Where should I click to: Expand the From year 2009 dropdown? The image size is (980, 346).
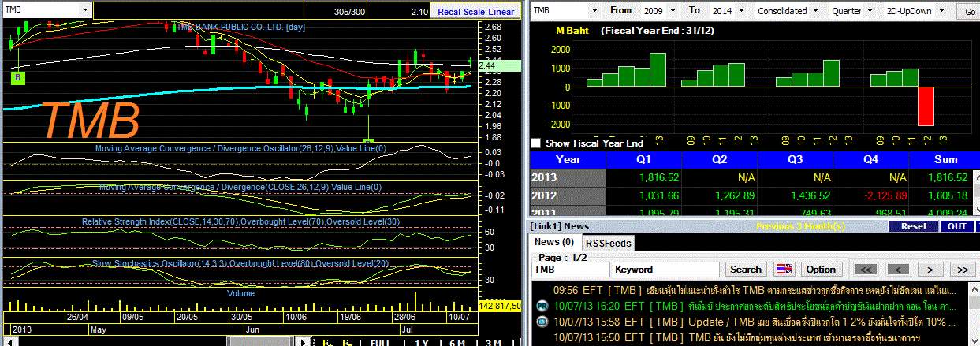[x=671, y=11]
